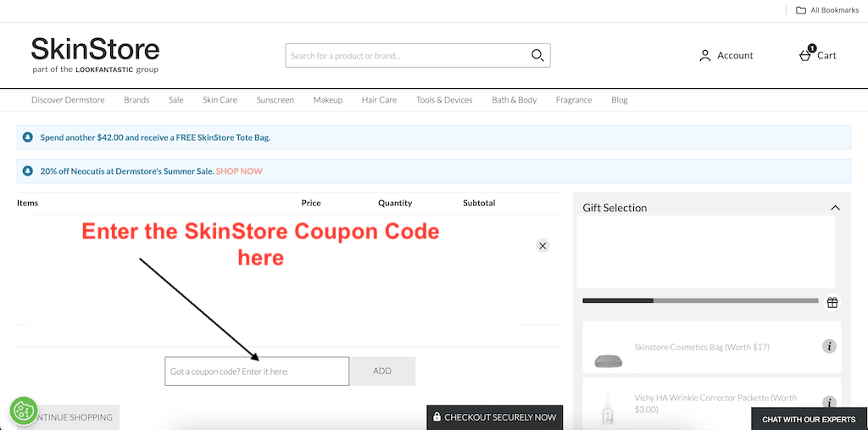This screenshot has height=430, width=868.
Task: Click the SkinStore logo
Action: coord(95,55)
